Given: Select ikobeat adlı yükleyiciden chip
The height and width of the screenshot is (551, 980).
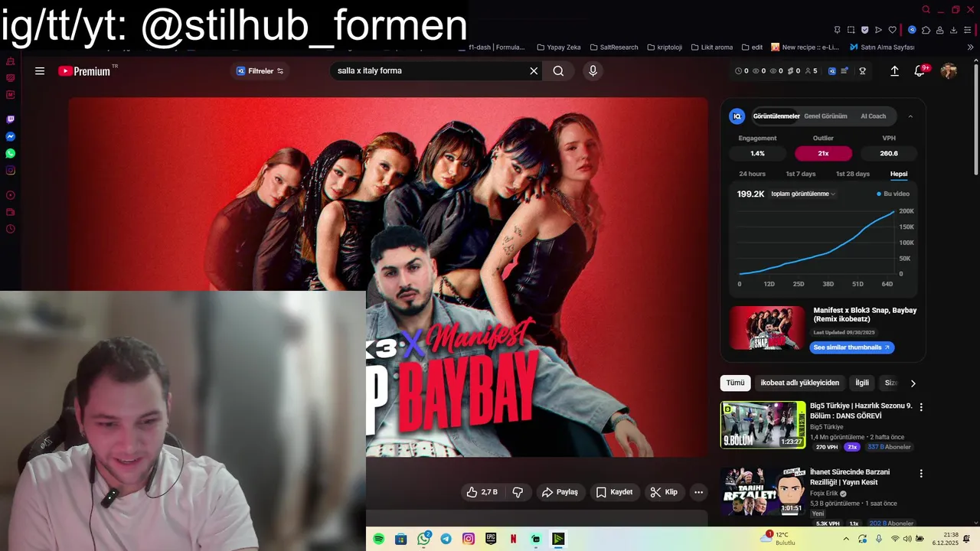Looking at the screenshot, I should tap(799, 383).
